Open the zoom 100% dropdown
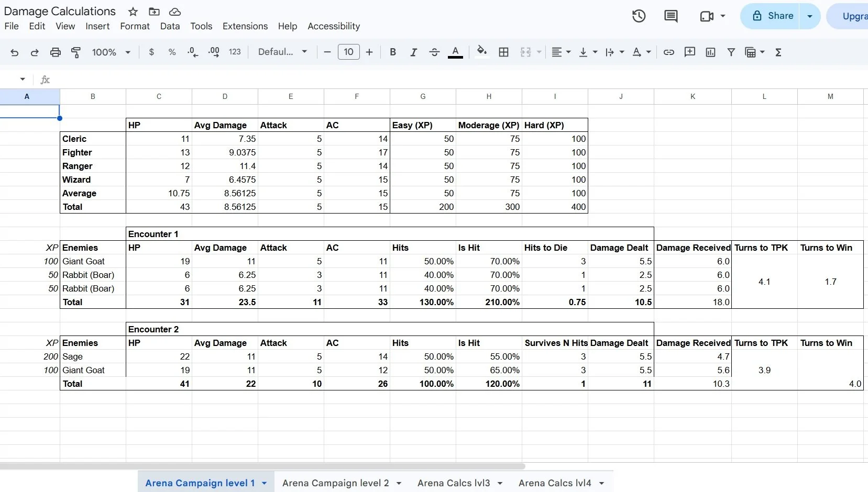Viewport: 868px width, 492px height. 111,52
